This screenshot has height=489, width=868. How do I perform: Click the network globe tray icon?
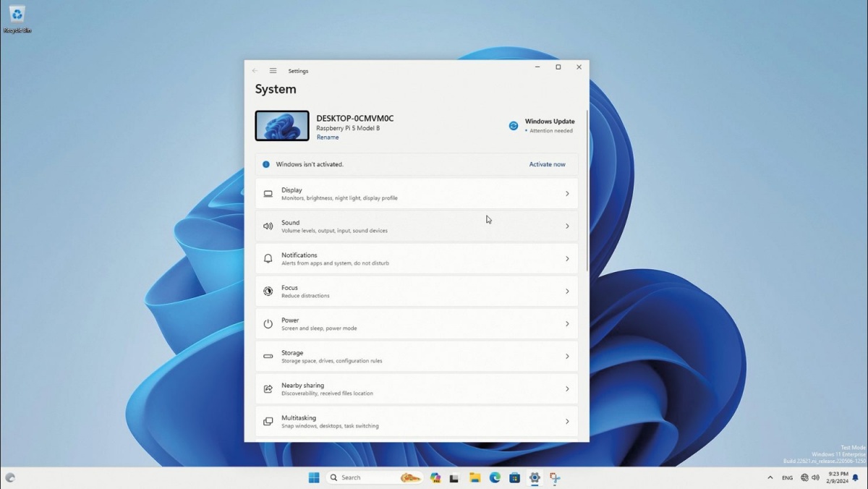804,477
